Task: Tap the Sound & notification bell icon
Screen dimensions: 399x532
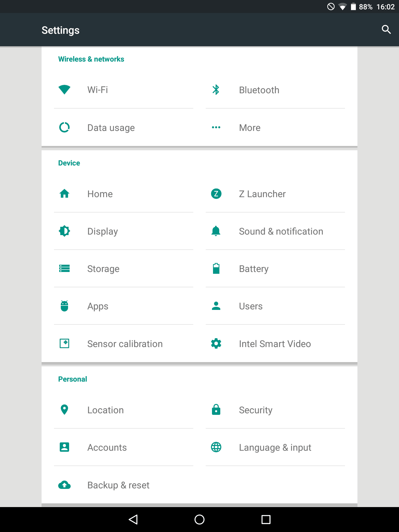Action: pos(216,231)
